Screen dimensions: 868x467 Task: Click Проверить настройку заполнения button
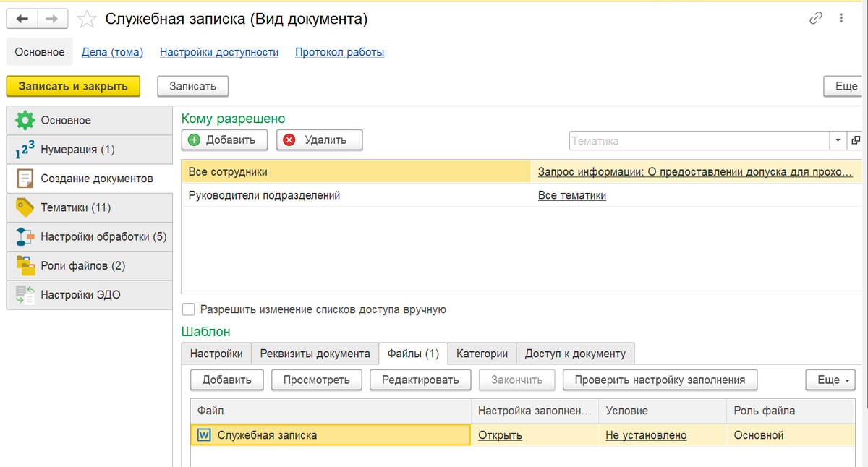coord(660,380)
